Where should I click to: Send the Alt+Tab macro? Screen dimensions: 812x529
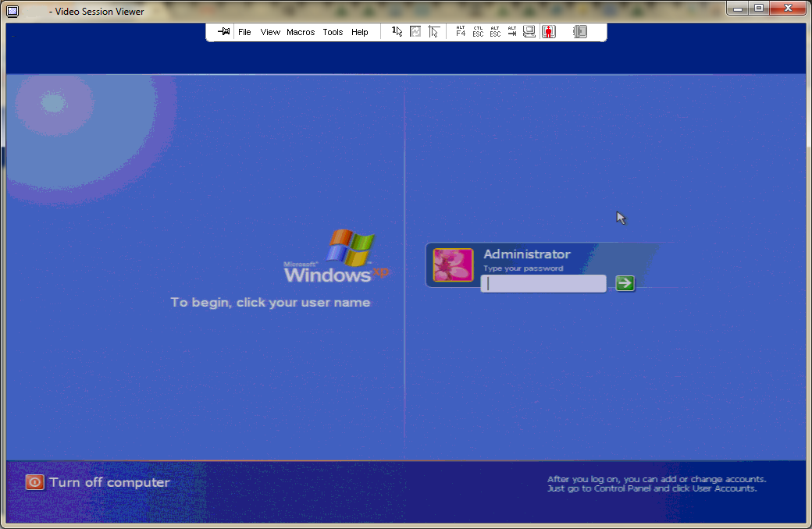(x=512, y=31)
